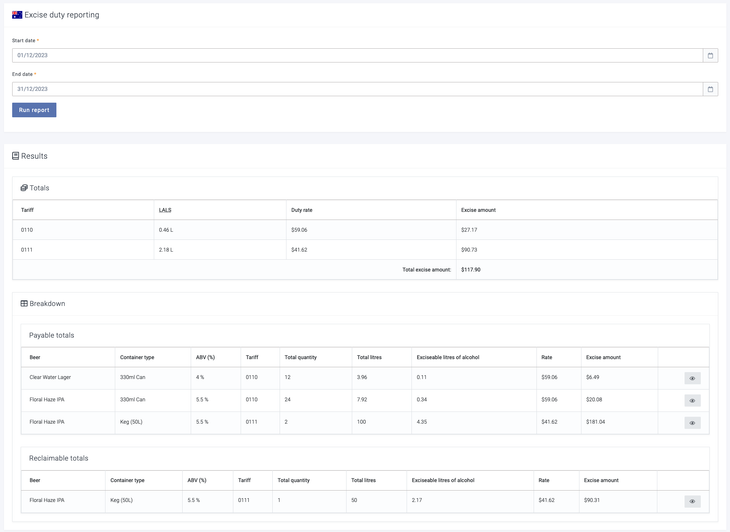The width and height of the screenshot is (730, 532).
Task: Click Total quantity header in Payable totals
Action: (x=301, y=357)
